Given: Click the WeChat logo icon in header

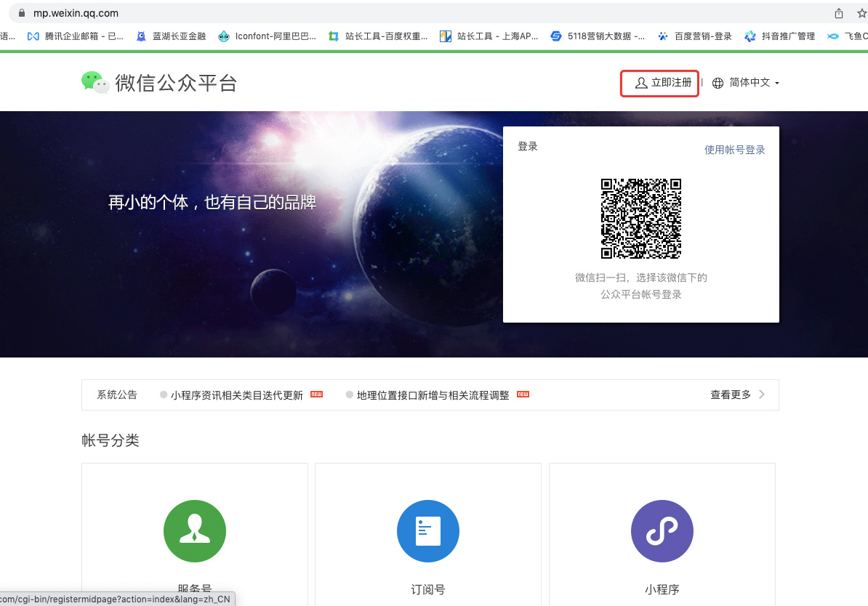Looking at the screenshot, I should pos(95,82).
